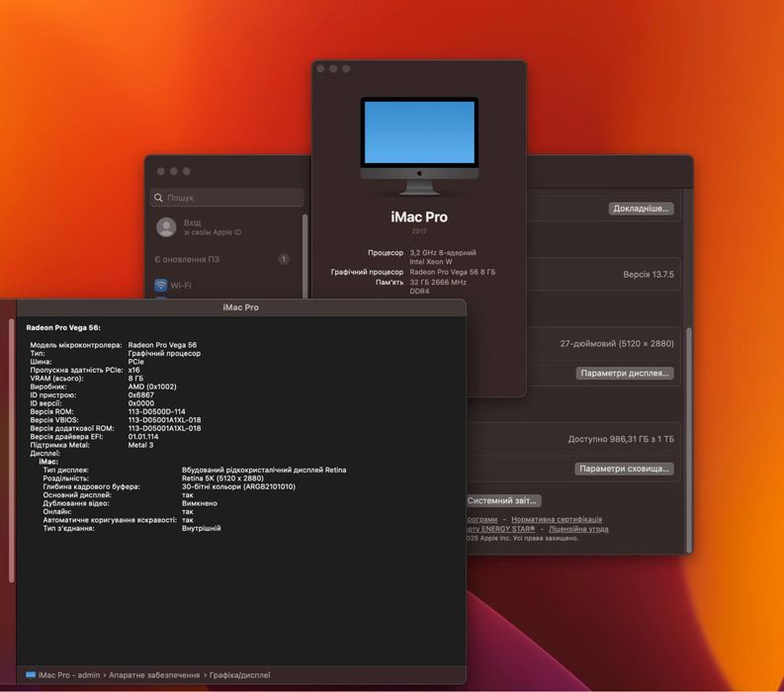The height and width of the screenshot is (692, 784).
Task: Click the Radeon Pro Vega 56: heading
Action: (x=63, y=327)
